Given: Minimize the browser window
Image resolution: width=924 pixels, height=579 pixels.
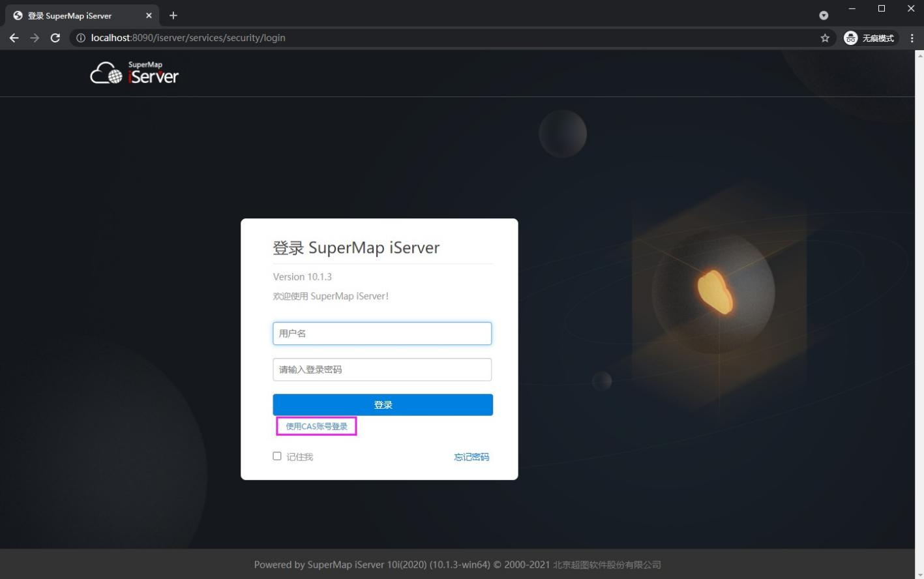Looking at the screenshot, I should 852,8.
